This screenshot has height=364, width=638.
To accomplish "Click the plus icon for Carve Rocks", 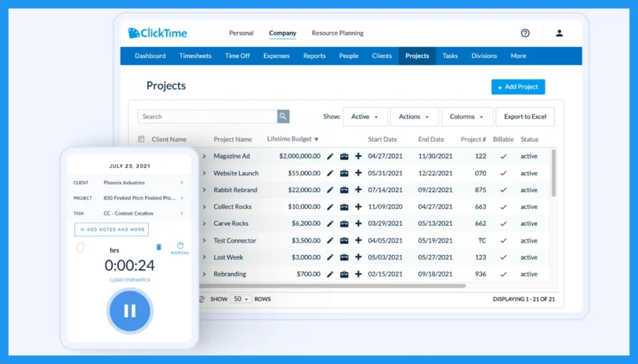I will [x=358, y=223].
